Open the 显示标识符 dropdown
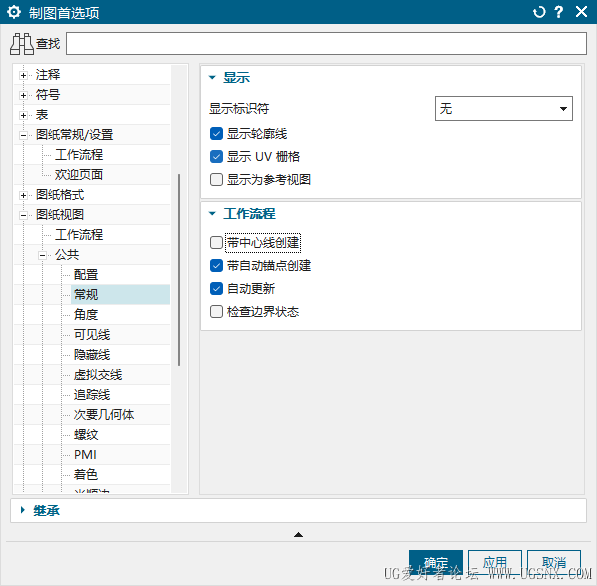 (503, 109)
